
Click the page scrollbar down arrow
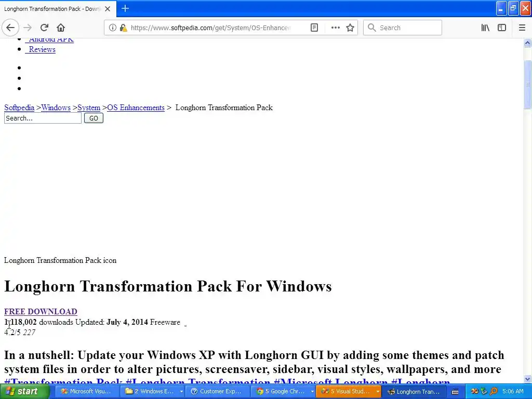click(527, 379)
